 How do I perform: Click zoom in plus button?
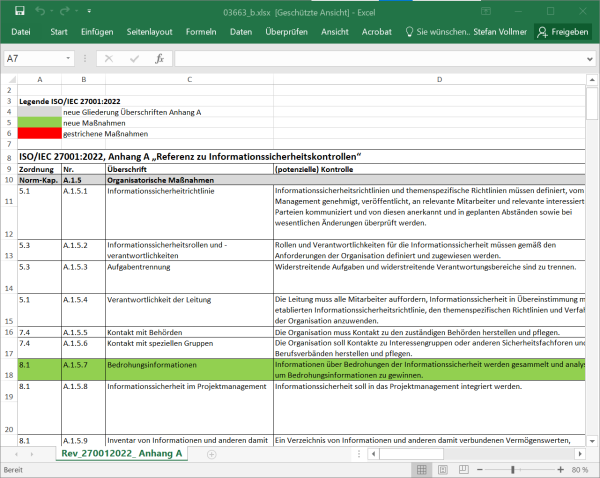561,469
